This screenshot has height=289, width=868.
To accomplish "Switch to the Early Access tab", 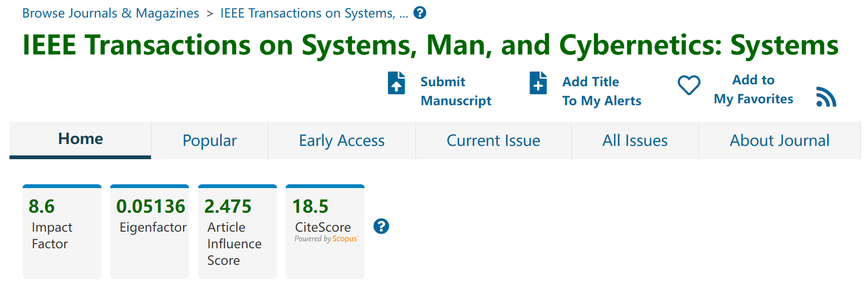I will coord(342,140).
